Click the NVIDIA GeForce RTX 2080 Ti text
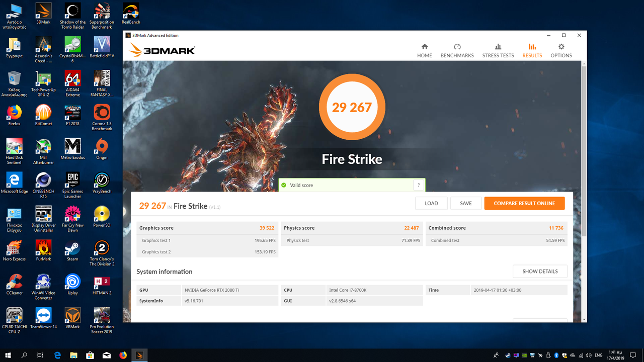 (212, 290)
